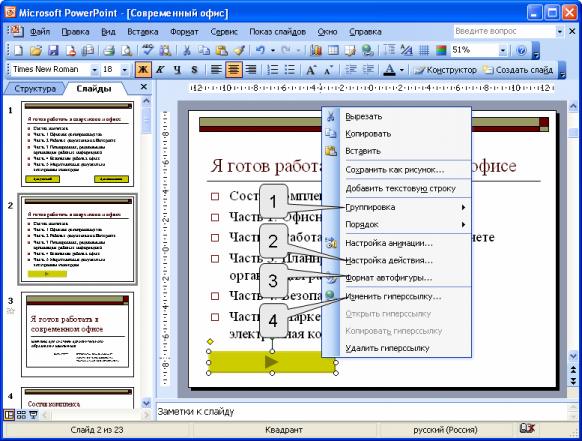
Task: Click the yellow adjustment diamond handle
Action: coord(210,341)
